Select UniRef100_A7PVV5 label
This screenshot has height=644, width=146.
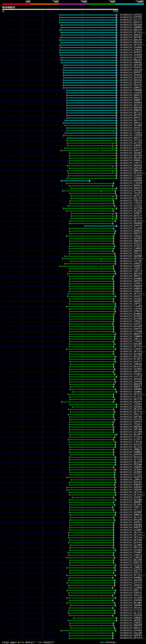pos(131,226)
